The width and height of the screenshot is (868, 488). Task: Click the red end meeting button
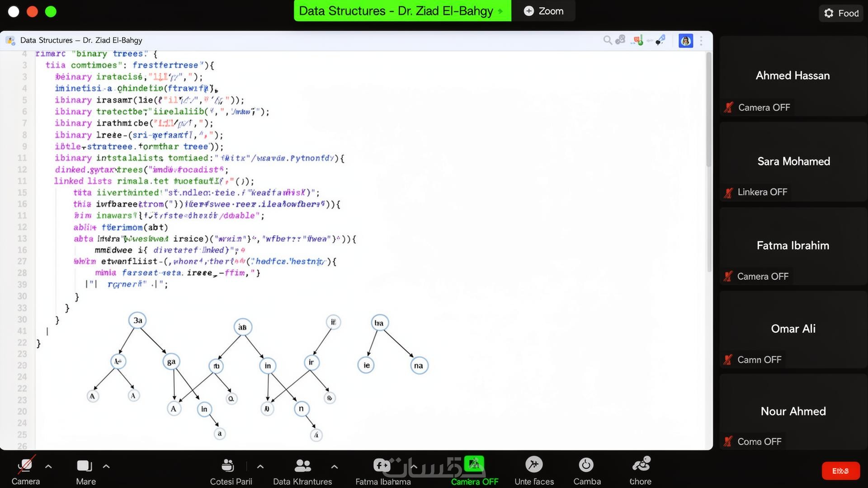[x=840, y=471]
